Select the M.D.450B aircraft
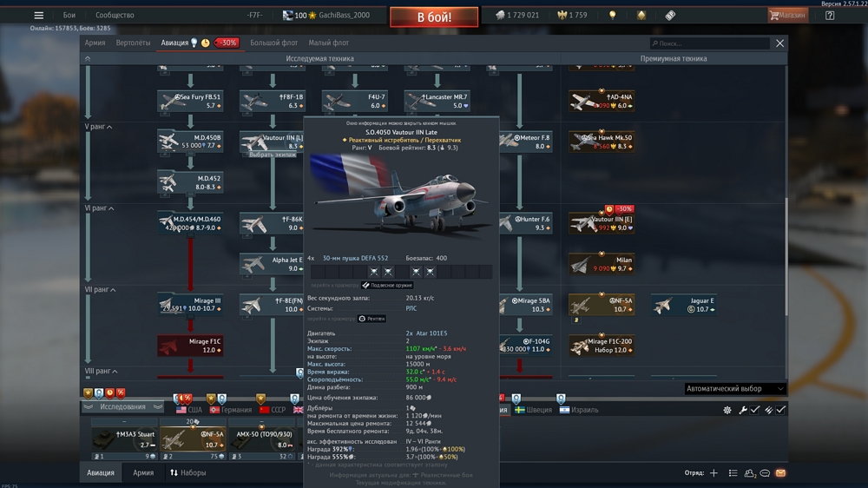Image resolution: width=868 pixels, height=488 pixels. click(190, 142)
